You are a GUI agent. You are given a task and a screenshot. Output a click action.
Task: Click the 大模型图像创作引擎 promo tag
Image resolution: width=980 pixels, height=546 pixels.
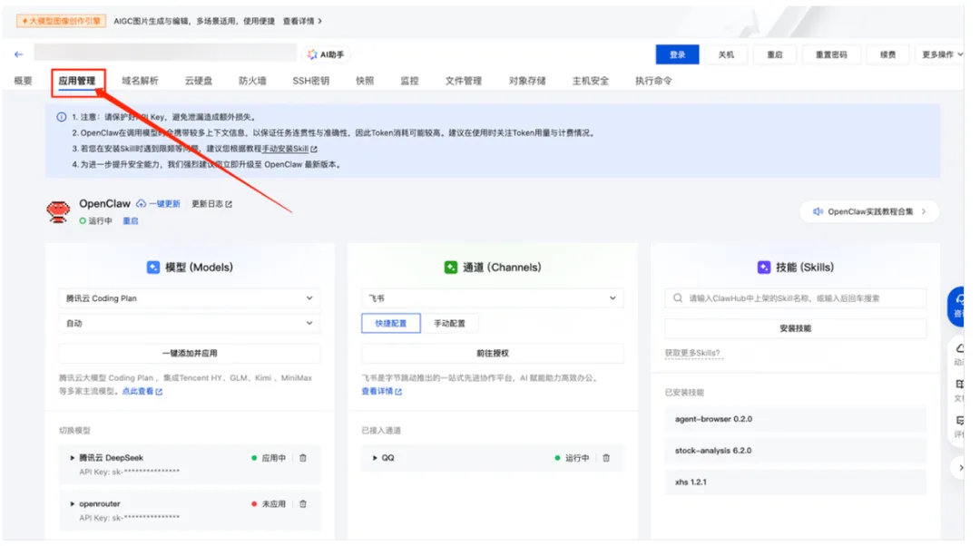point(62,21)
